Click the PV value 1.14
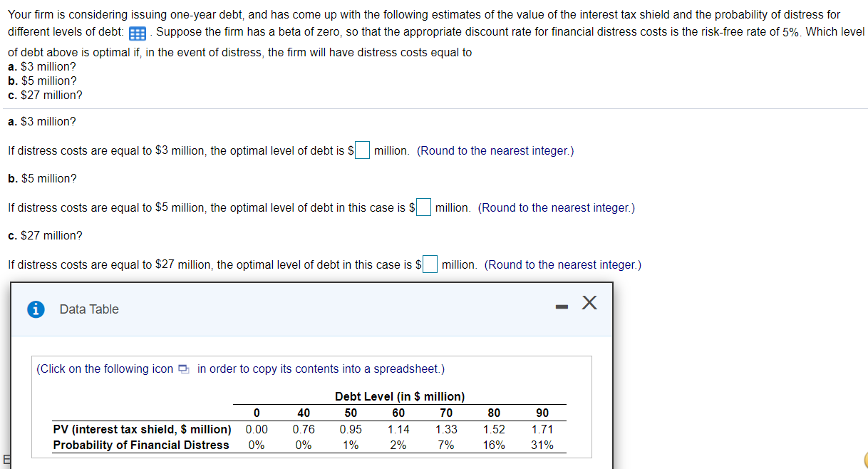The height and width of the screenshot is (469, 868). pyautogui.click(x=398, y=429)
